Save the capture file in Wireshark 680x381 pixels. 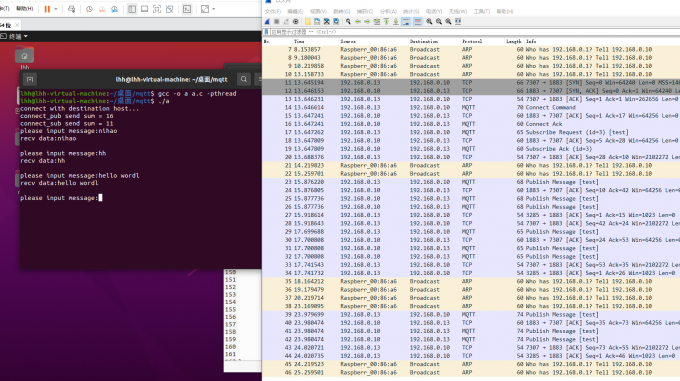coord(317,21)
